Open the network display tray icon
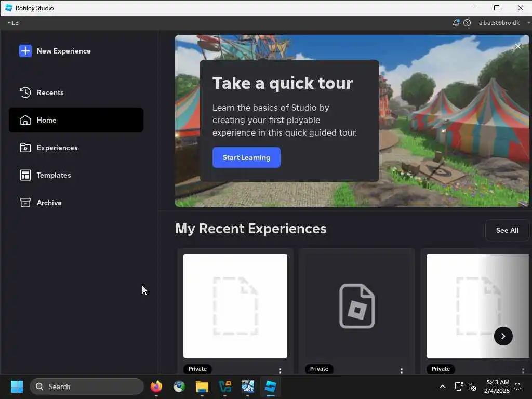The image size is (532, 399). 459,387
